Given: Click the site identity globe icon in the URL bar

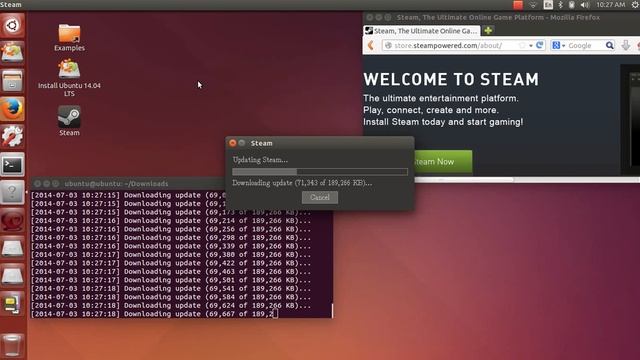Looking at the screenshot, I should point(388,45).
